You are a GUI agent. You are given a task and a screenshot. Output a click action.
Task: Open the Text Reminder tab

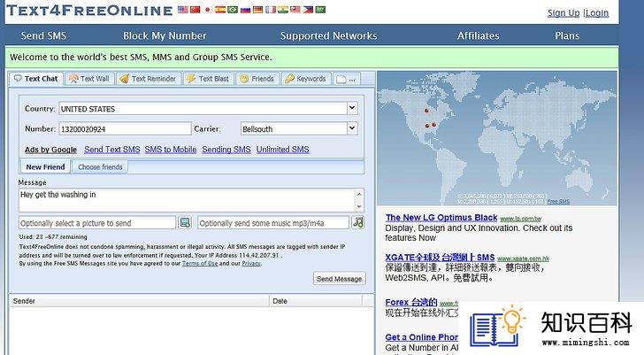[x=149, y=79]
